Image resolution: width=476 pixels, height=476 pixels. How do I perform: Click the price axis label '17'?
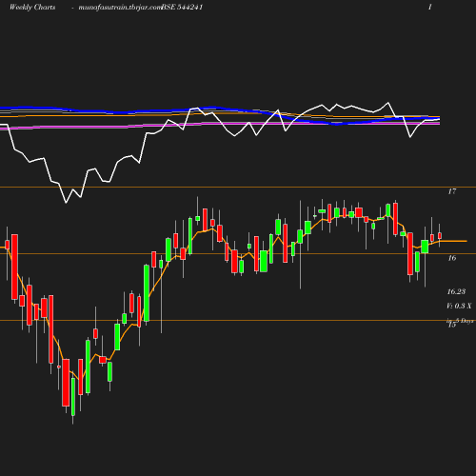[452, 191]
